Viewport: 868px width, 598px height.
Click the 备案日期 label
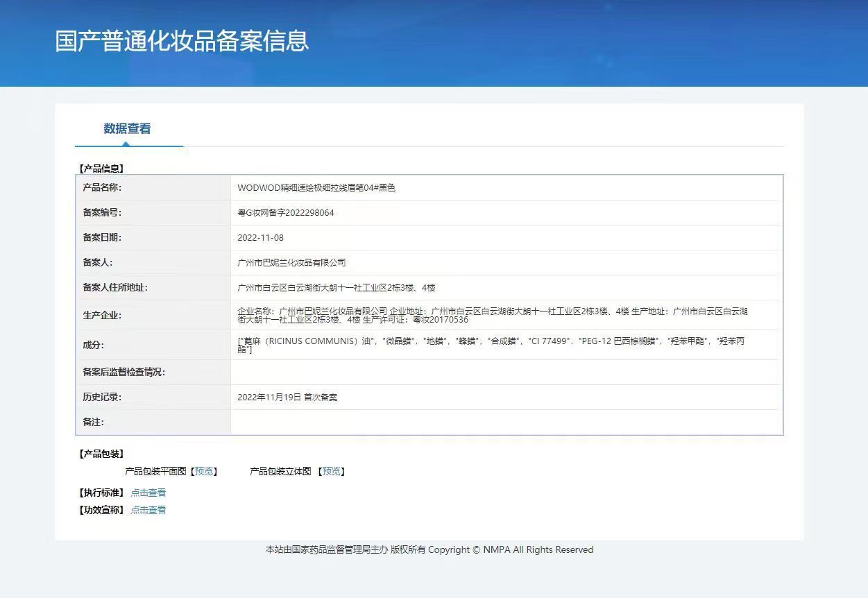tap(102, 238)
